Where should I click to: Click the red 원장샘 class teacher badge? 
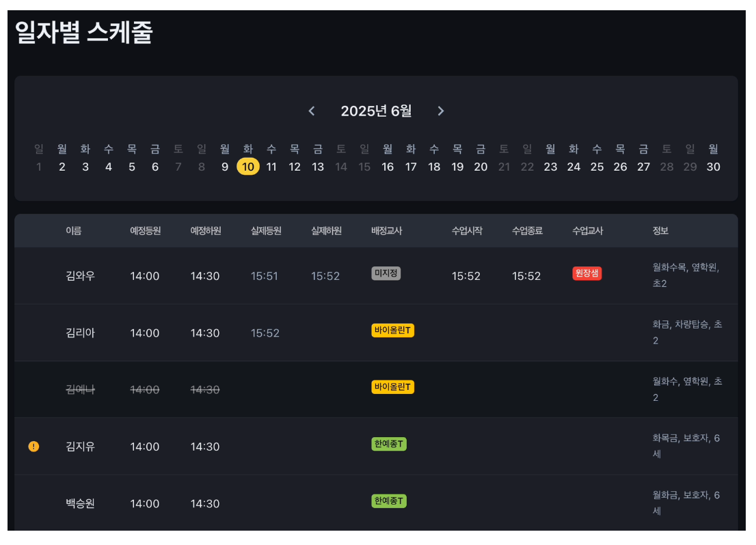587,273
